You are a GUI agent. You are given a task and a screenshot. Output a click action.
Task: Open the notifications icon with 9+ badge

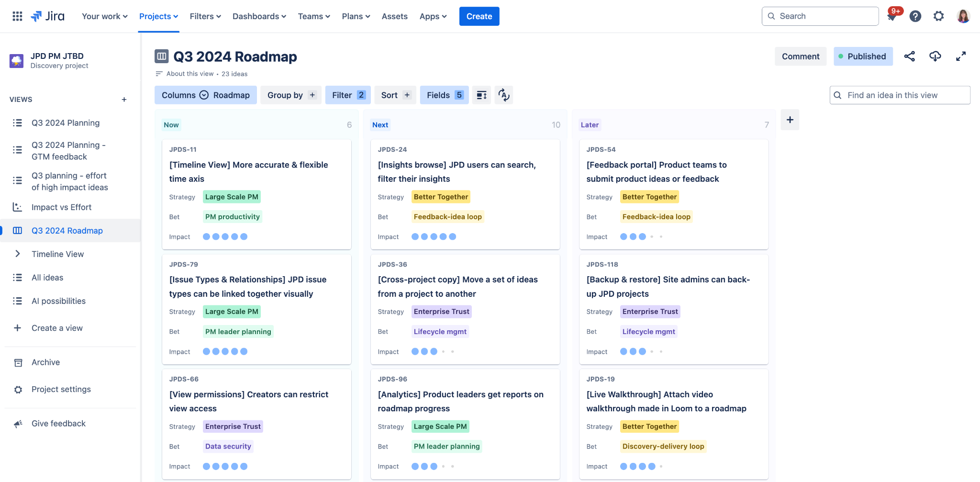pyautogui.click(x=892, y=16)
